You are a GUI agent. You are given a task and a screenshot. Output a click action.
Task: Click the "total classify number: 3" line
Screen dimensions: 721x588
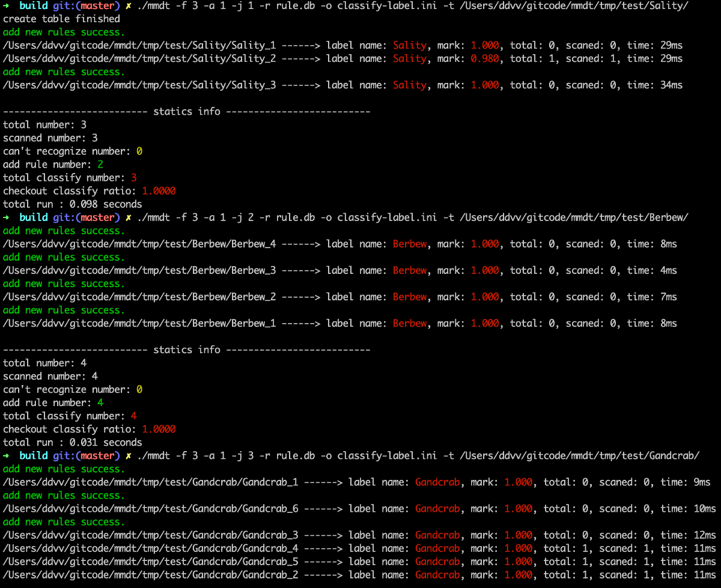[x=70, y=178]
